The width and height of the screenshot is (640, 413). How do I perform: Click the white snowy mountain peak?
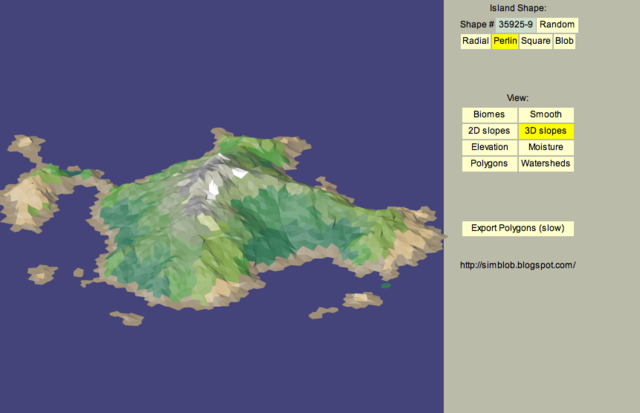[x=213, y=189]
